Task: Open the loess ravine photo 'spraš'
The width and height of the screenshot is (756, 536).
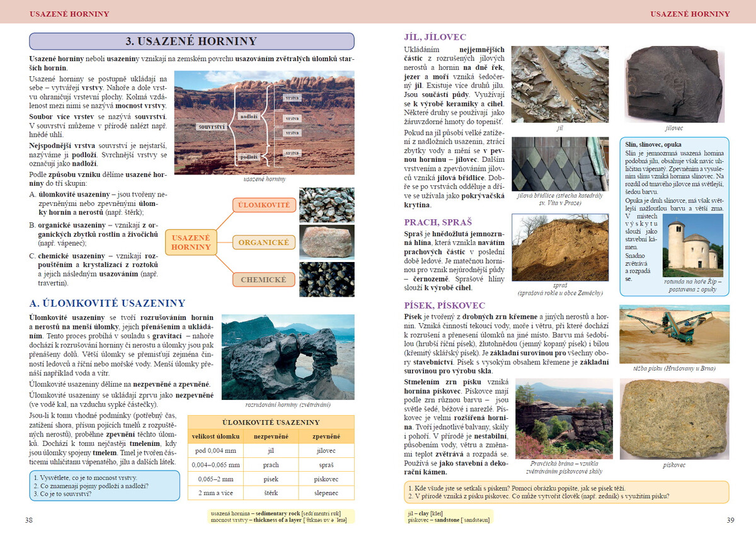Action: [560, 248]
